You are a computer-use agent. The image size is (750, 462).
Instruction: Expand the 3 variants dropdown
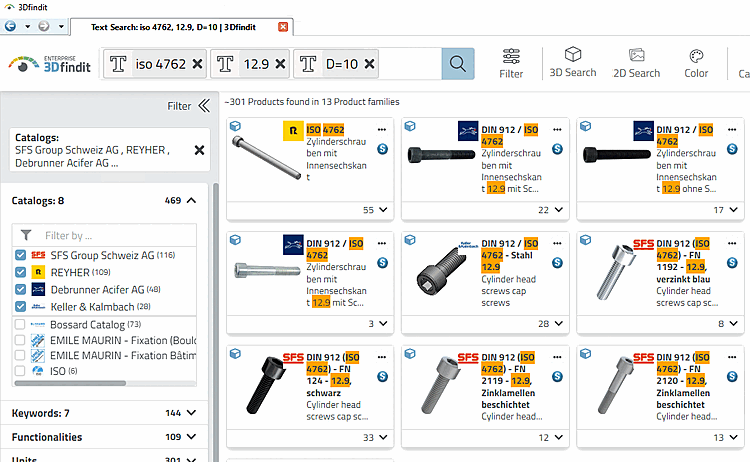tap(383, 324)
